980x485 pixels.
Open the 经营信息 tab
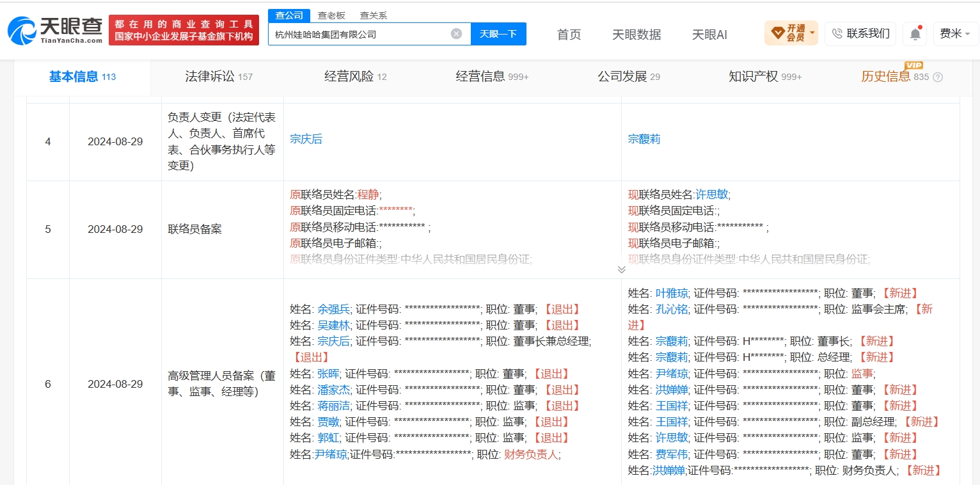click(492, 77)
